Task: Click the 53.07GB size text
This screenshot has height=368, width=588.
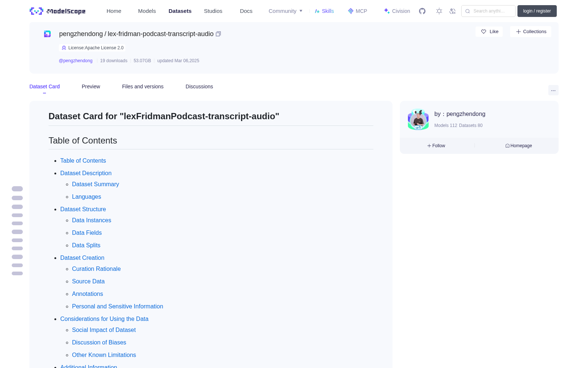Action: coord(142,61)
